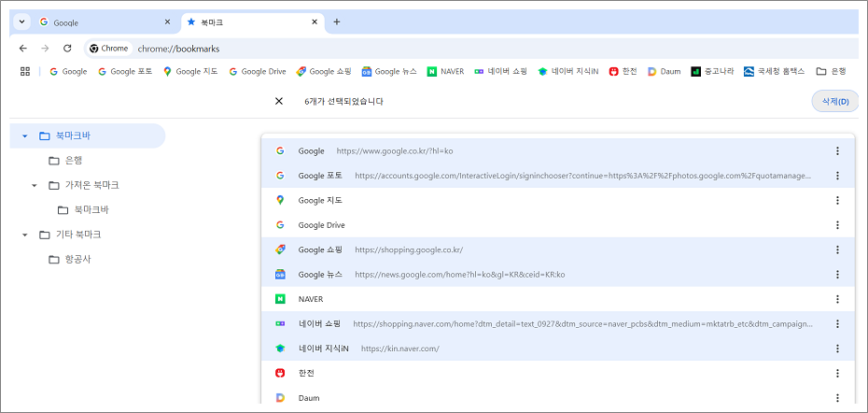Open more options for Google 쇼핑 row

pyautogui.click(x=837, y=249)
